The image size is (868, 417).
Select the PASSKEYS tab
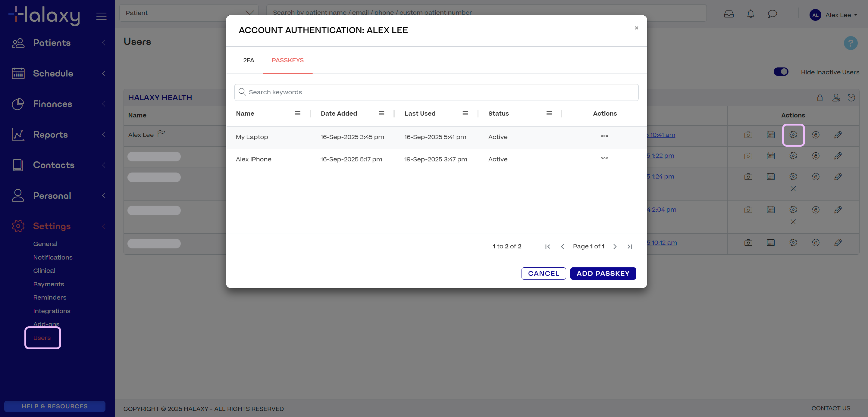coord(287,60)
